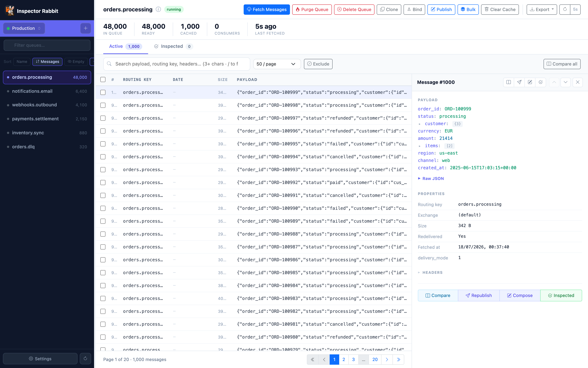Go to previous page with the left arrow
Screen dimensions: 588x368
point(324,360)
